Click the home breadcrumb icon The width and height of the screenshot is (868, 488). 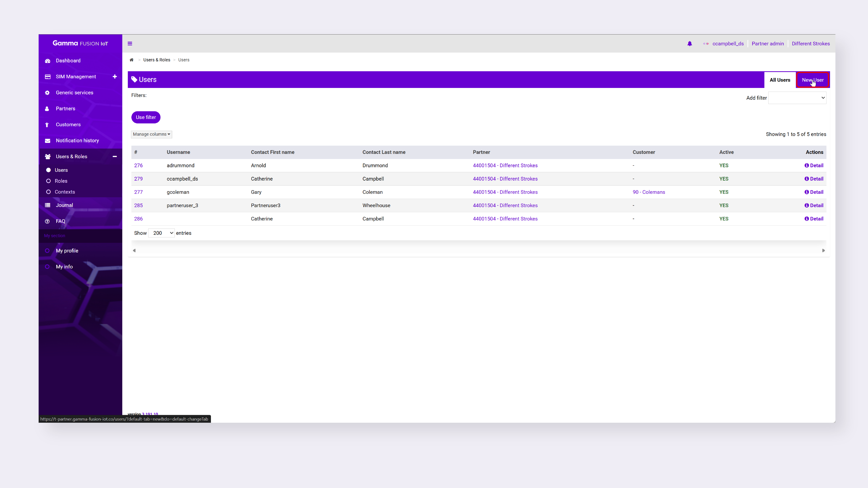tap(131, 60)
